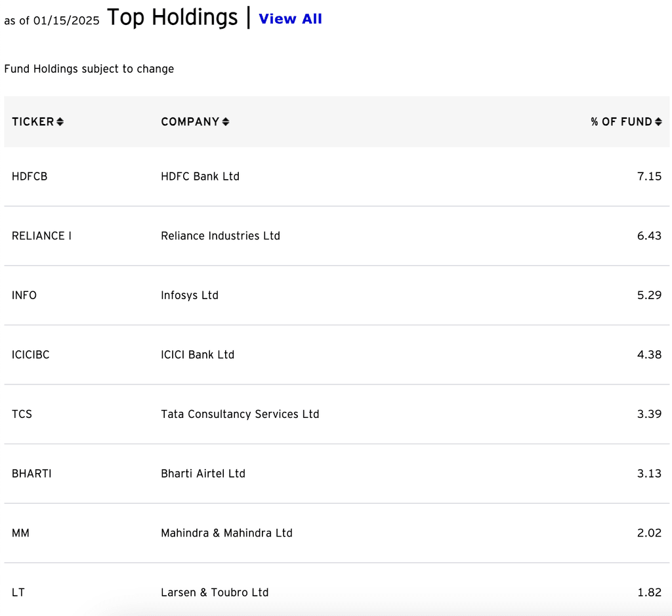The width and height of the screenshot is (672, 616).
Task: Click the Infosys Ltd company name
Action: click(190, 295)
